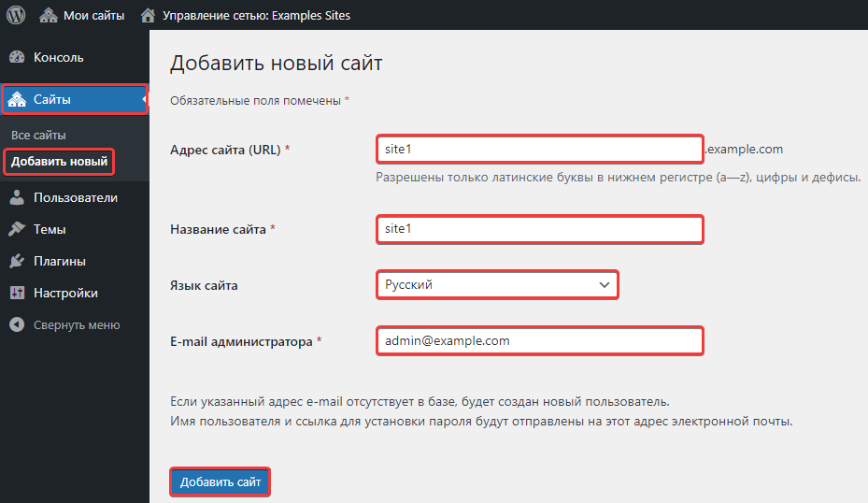The width and height of the screenshot is (868, 503).
Task: Open the Мои сайты toolbar menu
Action: coord(93,15)
